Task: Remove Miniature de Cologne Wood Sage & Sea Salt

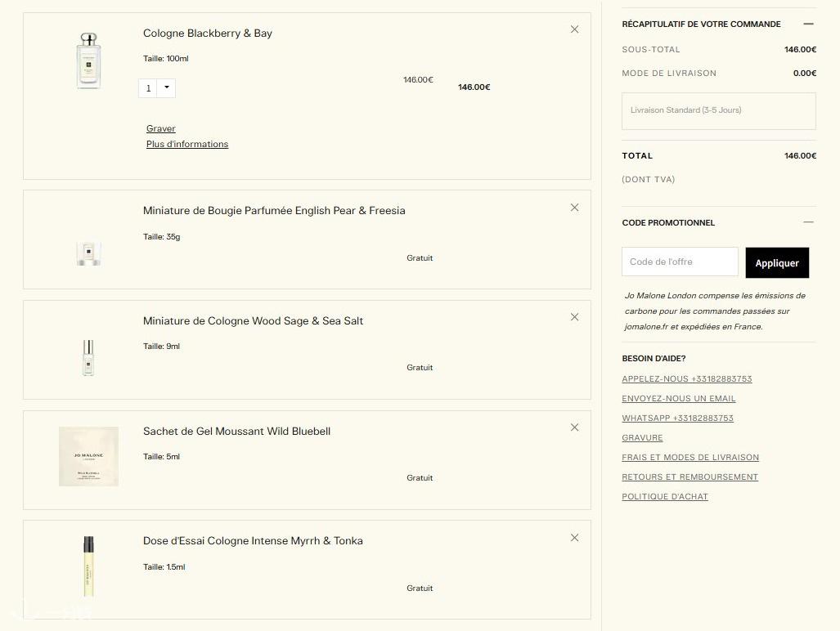Action: [x=574, y=317]
